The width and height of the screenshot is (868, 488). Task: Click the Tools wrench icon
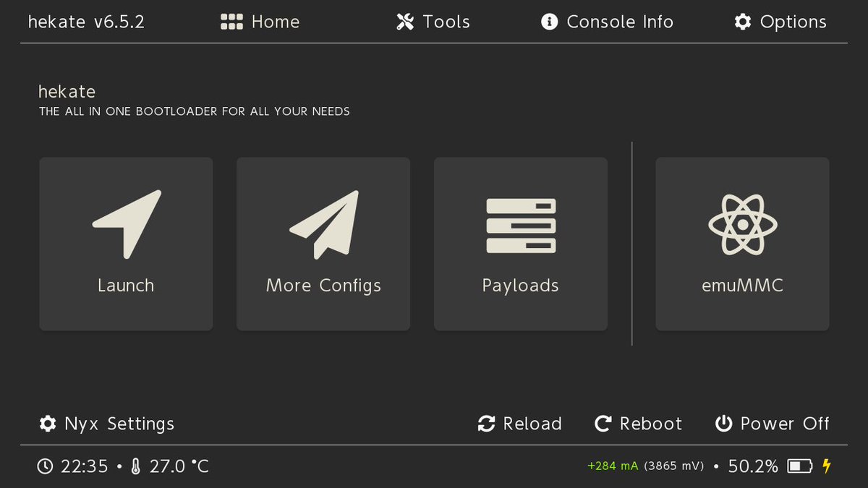[405, 22]
